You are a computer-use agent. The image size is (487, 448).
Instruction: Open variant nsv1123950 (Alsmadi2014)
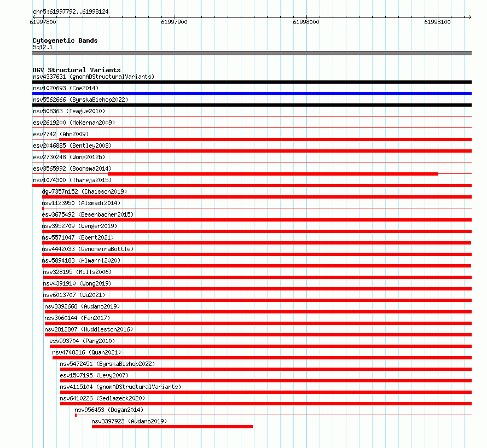[x=81, y=203]
